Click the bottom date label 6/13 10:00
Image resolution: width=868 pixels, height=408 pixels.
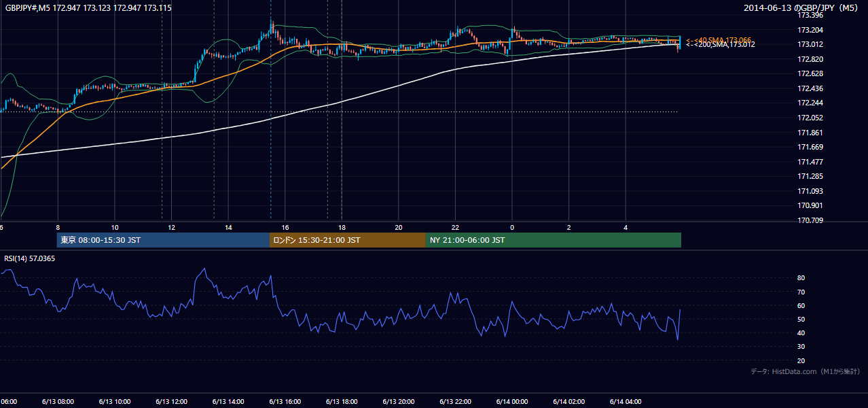point(114,401)
